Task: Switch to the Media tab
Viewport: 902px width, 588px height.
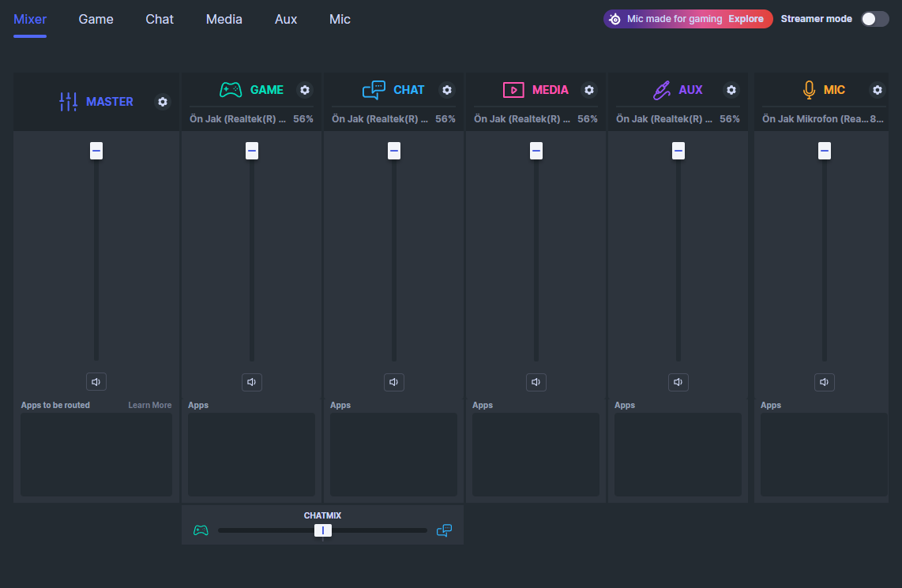Action: (x=224, y=19)
